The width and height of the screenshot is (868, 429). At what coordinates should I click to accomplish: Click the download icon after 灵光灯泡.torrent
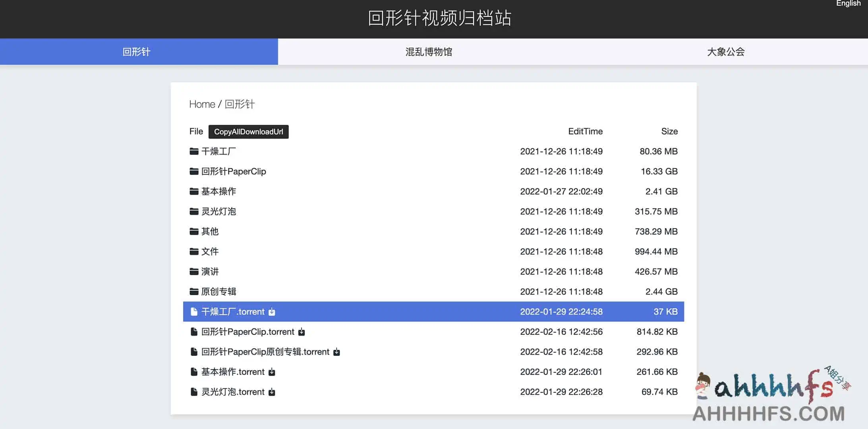click(x=272, y=392)
